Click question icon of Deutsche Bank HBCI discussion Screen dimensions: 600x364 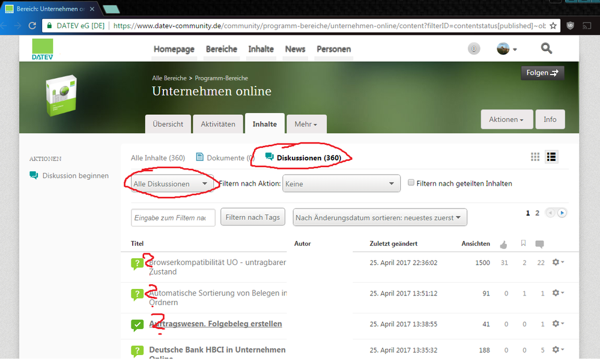coord(137,351)
